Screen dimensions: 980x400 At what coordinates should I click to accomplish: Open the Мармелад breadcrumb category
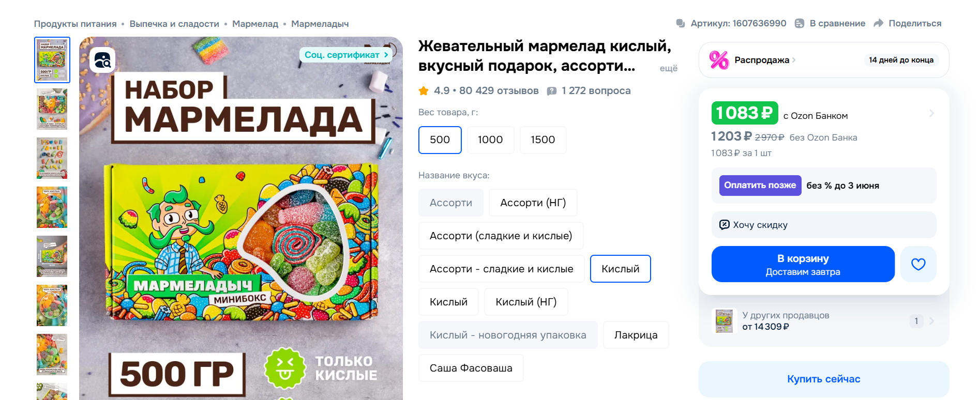[x=255, y=24]
